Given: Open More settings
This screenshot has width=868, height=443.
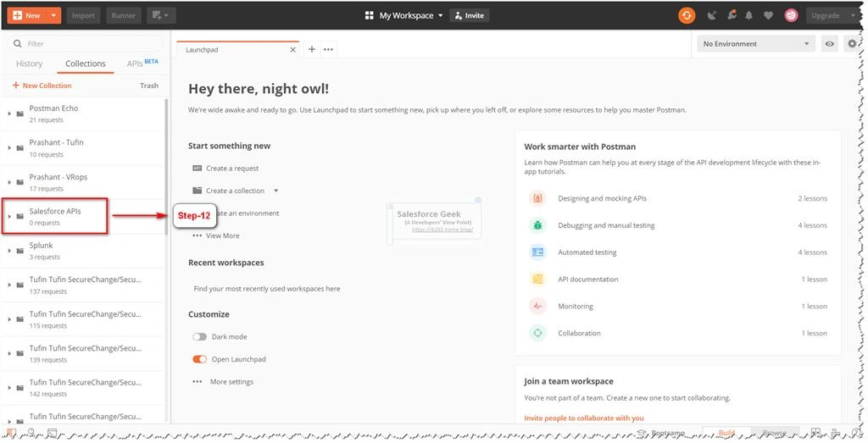Looking at the screenshot, I should pos(231,382).
